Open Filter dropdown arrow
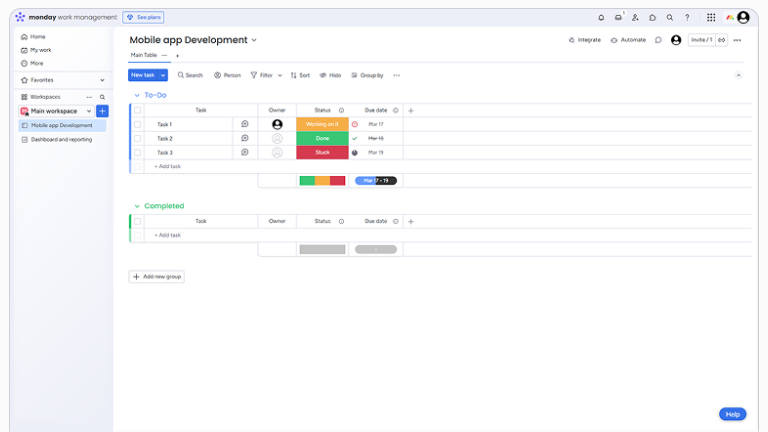This screenshot has width=768, height=432. pyautogui.click(x=280, y=75)
